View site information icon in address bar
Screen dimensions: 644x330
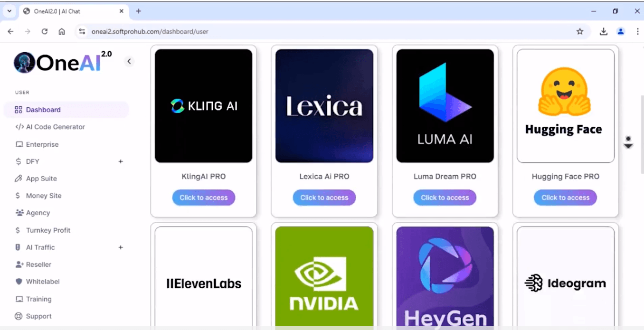82,31
